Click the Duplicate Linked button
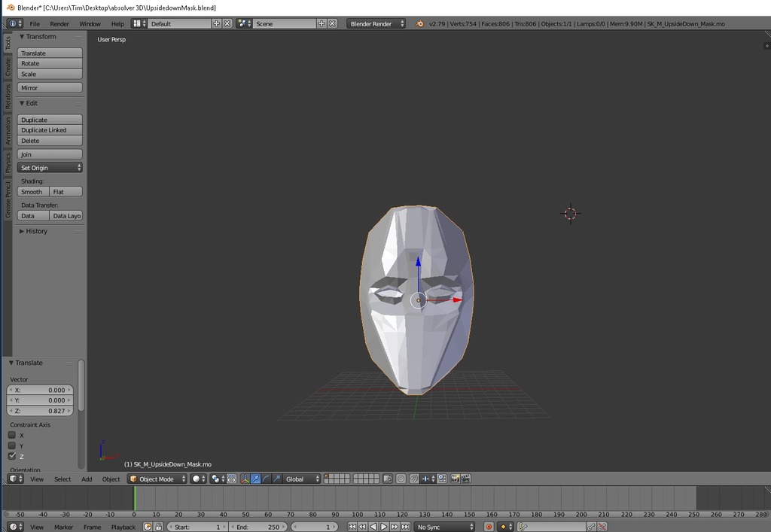 point(50,130)
